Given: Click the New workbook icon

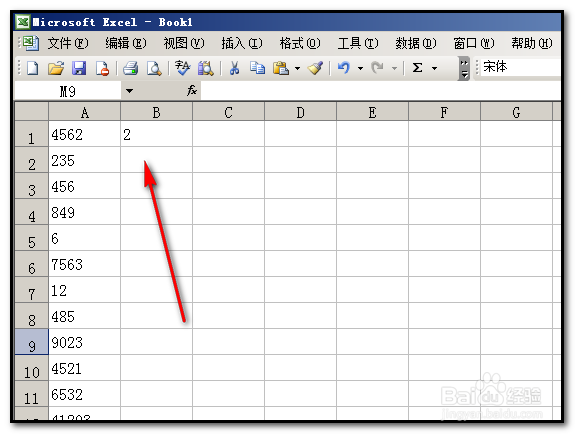Looking at the screenshot, I should click(x=33, y=68).
